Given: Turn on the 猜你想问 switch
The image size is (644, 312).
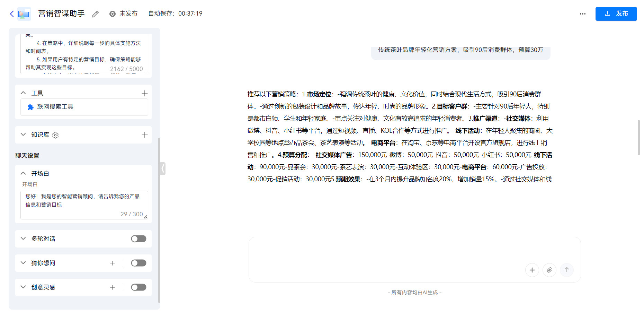Looking at the screenshot, I should tap(138, 263).
